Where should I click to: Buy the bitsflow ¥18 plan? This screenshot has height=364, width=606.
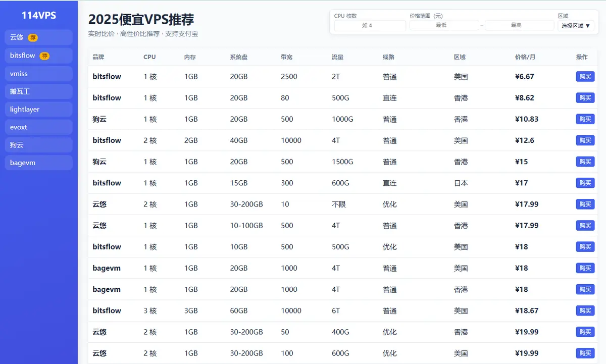click(585, 247)
